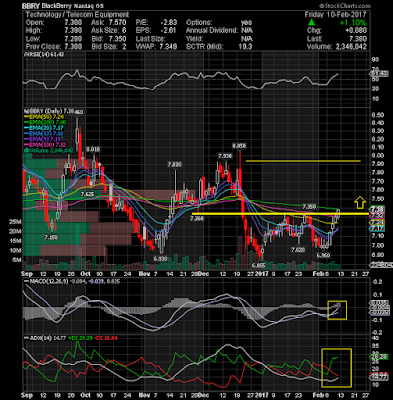393x400 pixels.
Task: Click the green +DI value in ADX legend
Action: point(81,338)
